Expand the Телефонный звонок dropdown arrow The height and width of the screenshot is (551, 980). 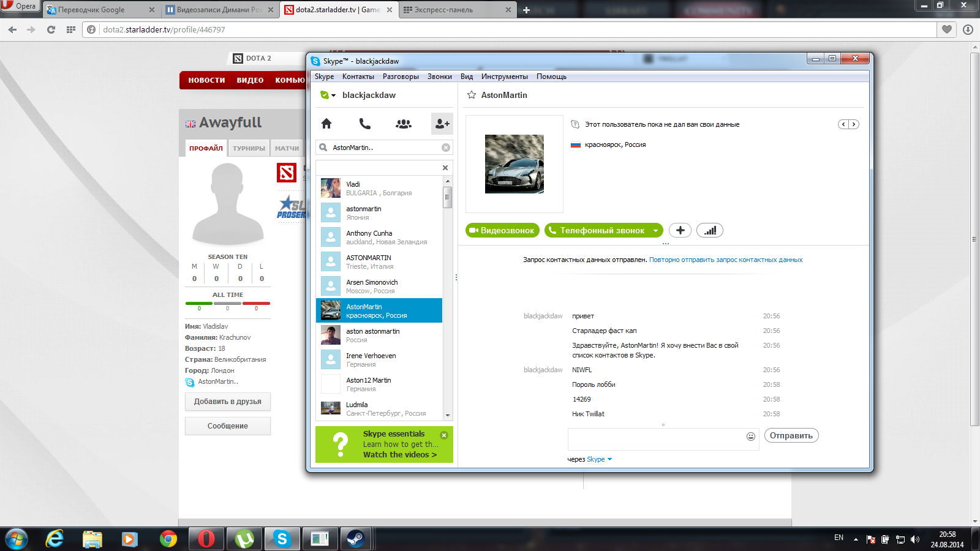[x=655, y=231]
